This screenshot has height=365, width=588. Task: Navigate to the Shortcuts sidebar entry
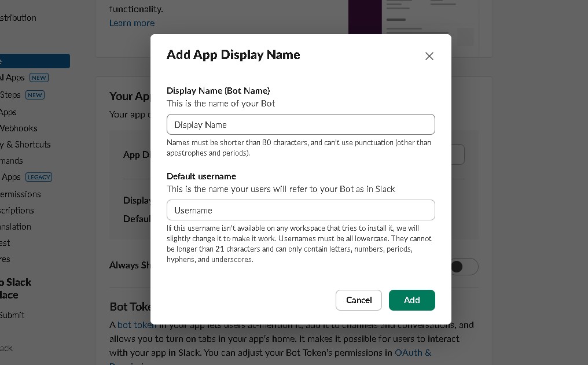click(x=25, y=145)
